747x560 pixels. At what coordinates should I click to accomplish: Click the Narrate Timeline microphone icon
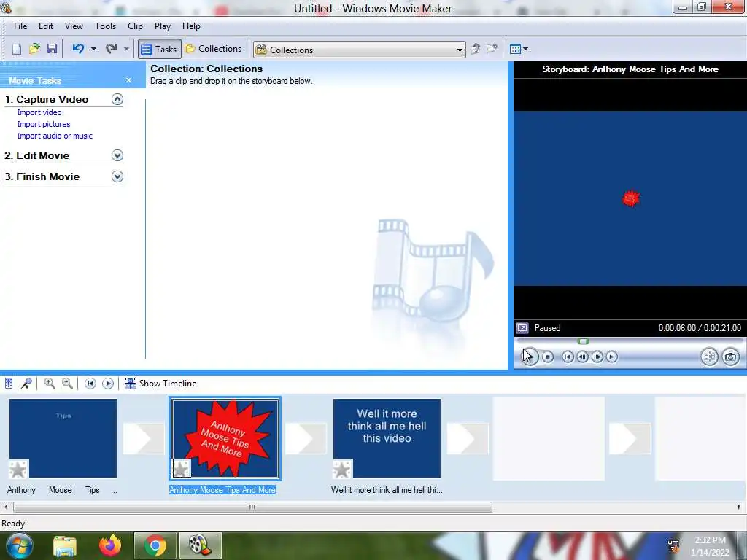[x=26, y=384]
